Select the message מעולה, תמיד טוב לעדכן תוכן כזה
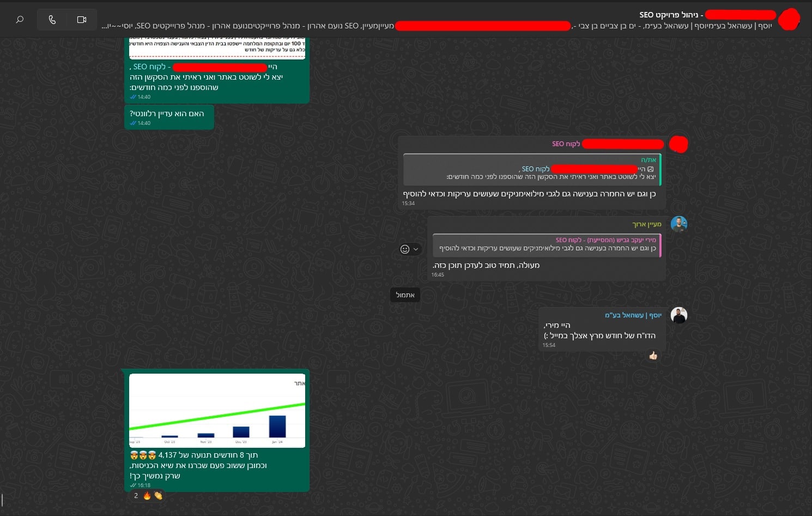Viewport: 812px width, 516px height. (x=486, y=265)
